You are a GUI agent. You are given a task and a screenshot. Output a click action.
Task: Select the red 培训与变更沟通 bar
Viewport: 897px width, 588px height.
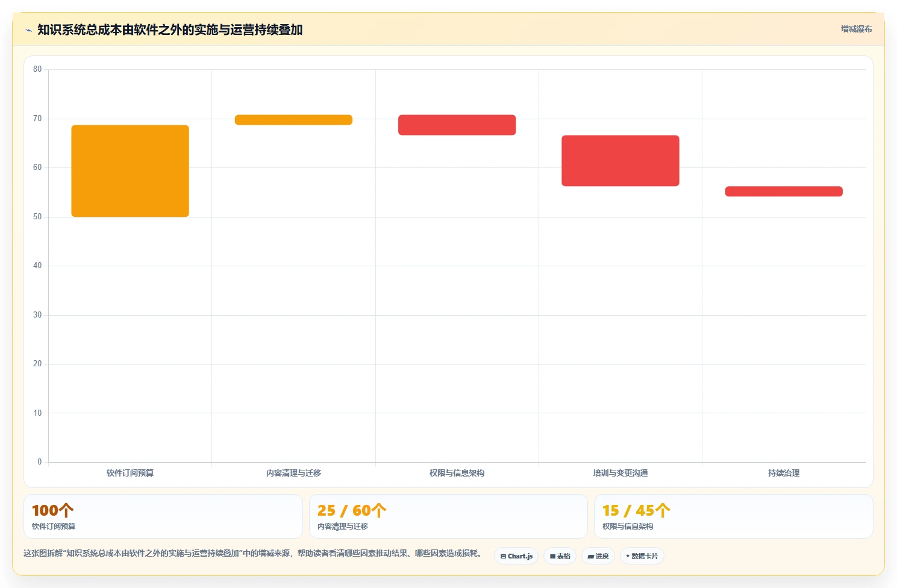coord(620,161)
